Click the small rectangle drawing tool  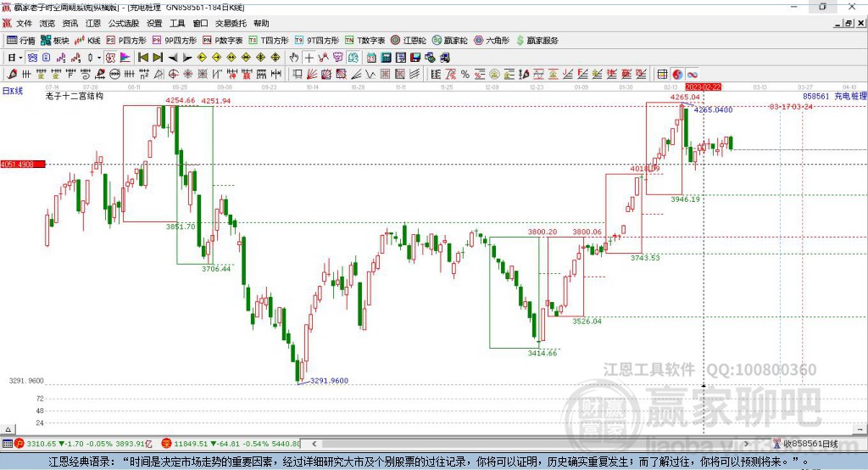pos(298,75)
